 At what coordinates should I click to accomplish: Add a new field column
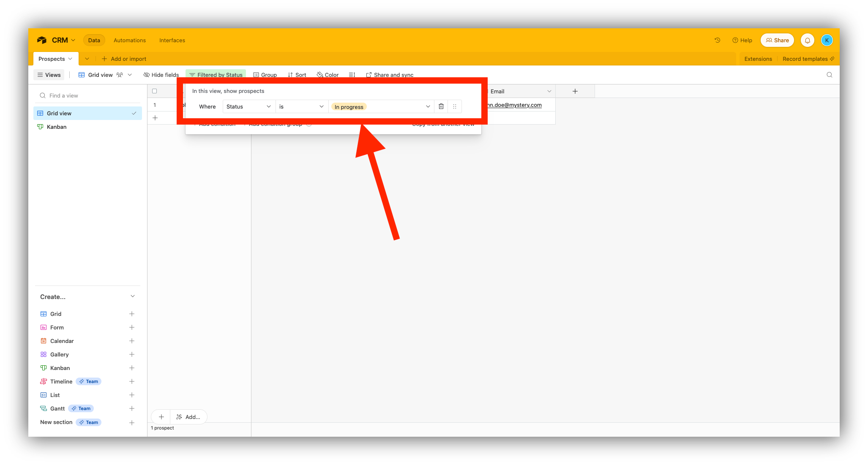coord(575,91)
